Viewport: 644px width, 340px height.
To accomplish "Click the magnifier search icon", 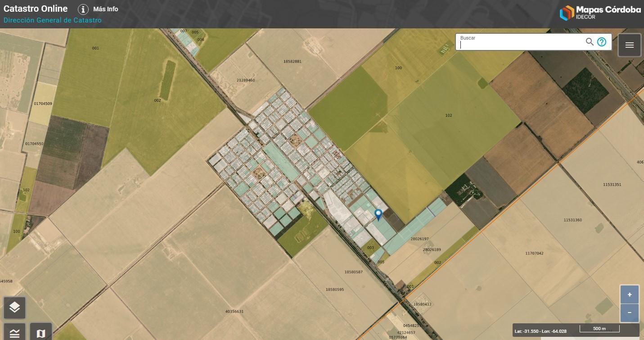I will coord(590,42).
